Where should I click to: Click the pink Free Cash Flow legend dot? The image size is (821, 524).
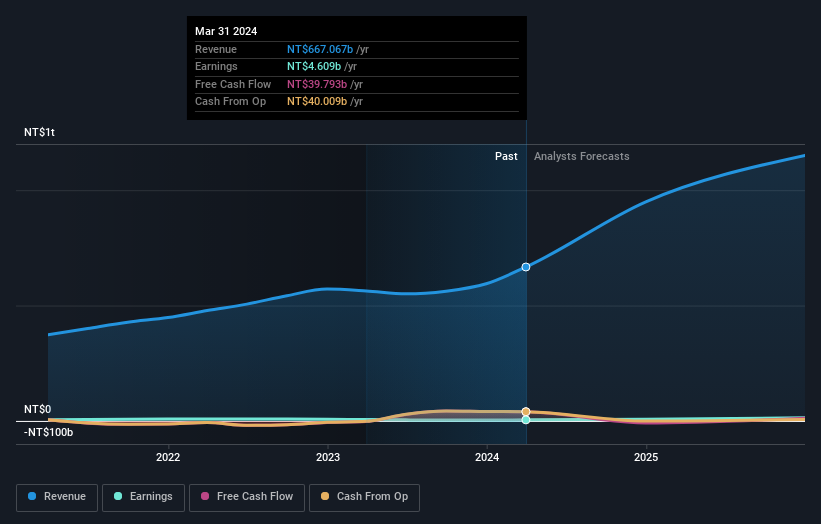coord(205,496)
